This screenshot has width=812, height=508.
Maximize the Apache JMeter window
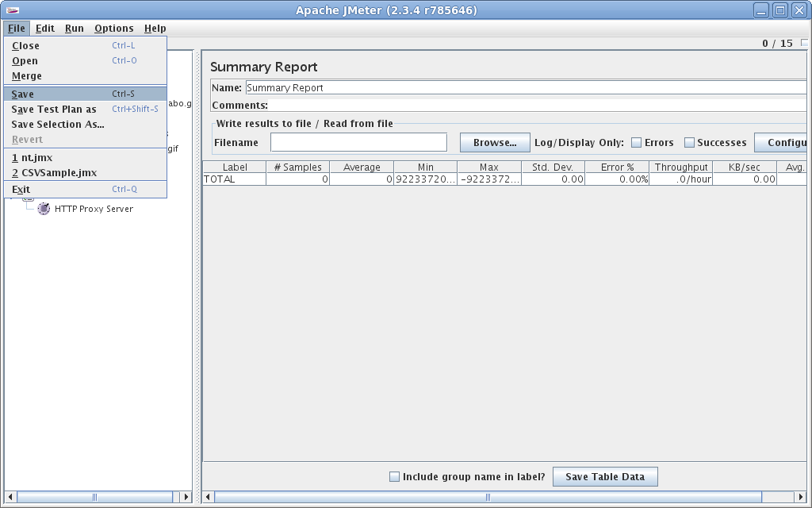pyautogui.click(x=780, y=10)
